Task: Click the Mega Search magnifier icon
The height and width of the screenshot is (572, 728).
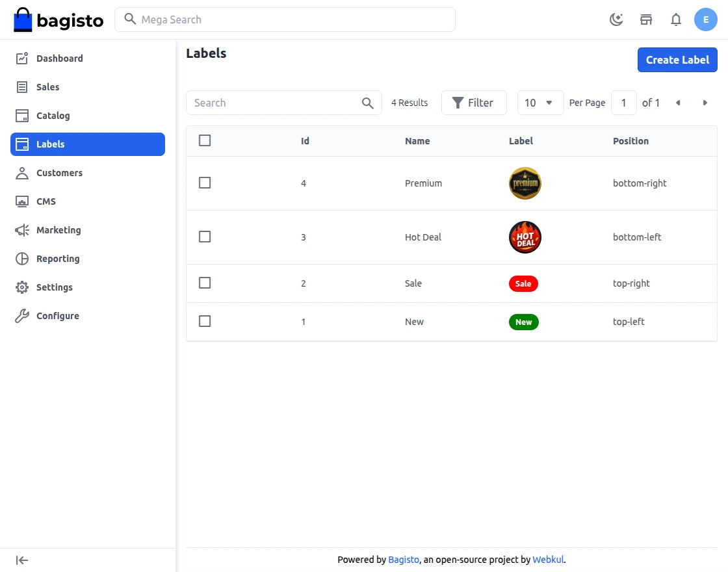Action: pyautogui.click(x=130, y=19)
